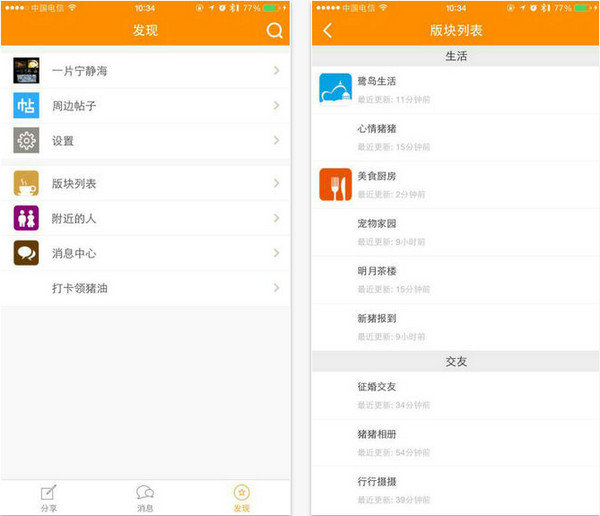Expand the chevron on 周边帖子 row
600x516 pixels.
[x=277, y=105]
